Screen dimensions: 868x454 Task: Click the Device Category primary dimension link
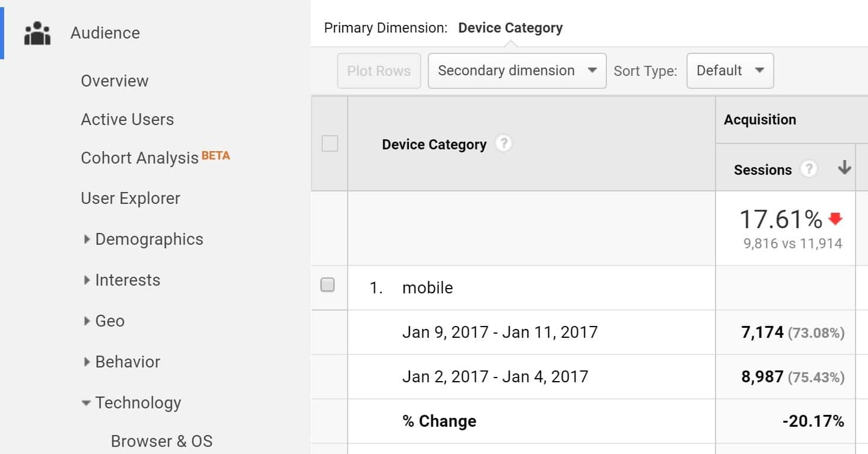tap(510, 27)
